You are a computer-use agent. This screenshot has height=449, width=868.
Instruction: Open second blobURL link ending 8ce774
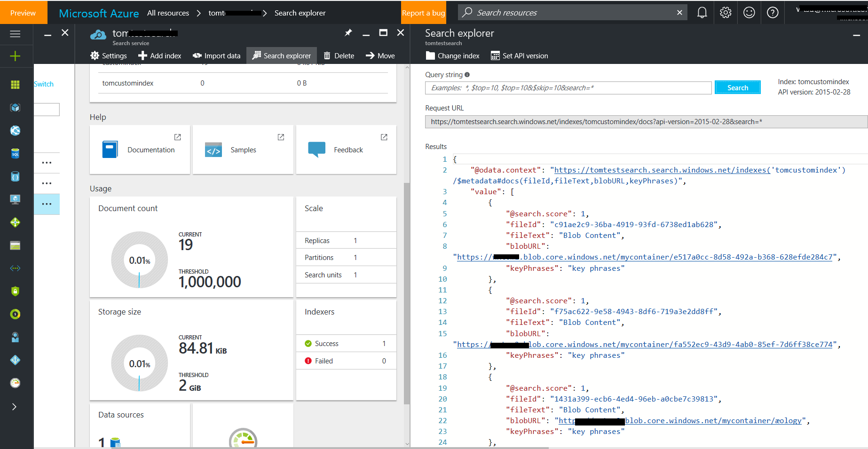[645, 345]
